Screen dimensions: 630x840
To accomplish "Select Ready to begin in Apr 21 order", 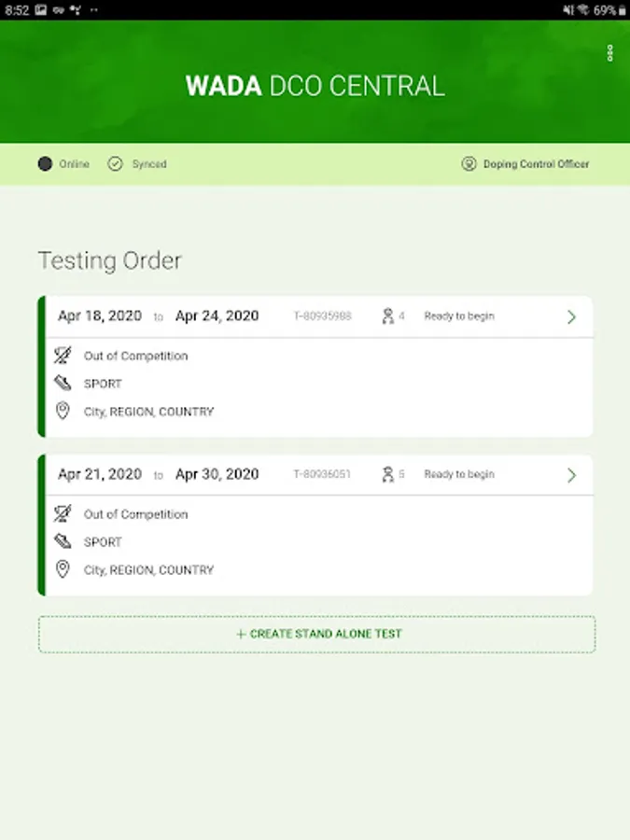I will point(459,474).
